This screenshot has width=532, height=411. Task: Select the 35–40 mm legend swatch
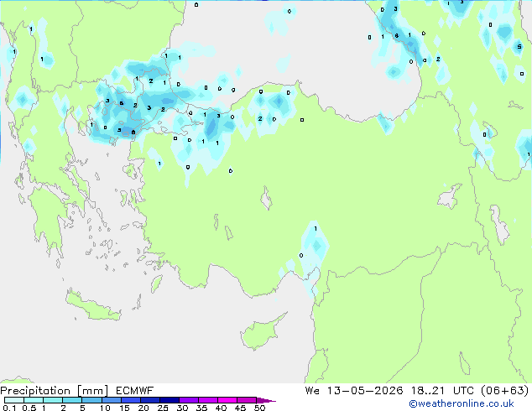coord(207,400)
